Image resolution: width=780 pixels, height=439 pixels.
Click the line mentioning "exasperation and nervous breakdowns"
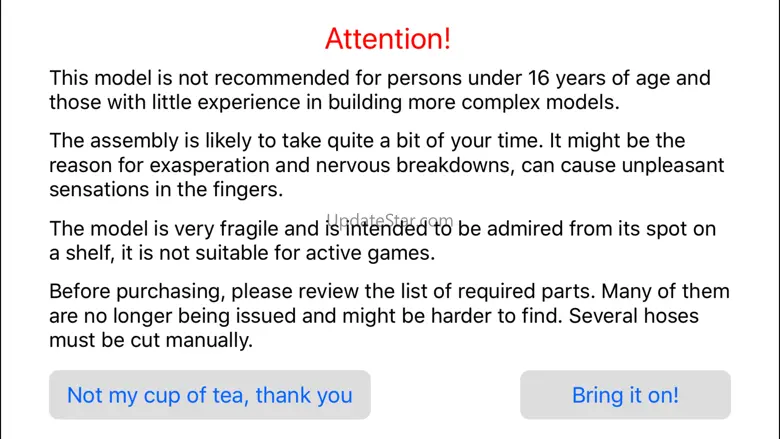tap(387, 165)
